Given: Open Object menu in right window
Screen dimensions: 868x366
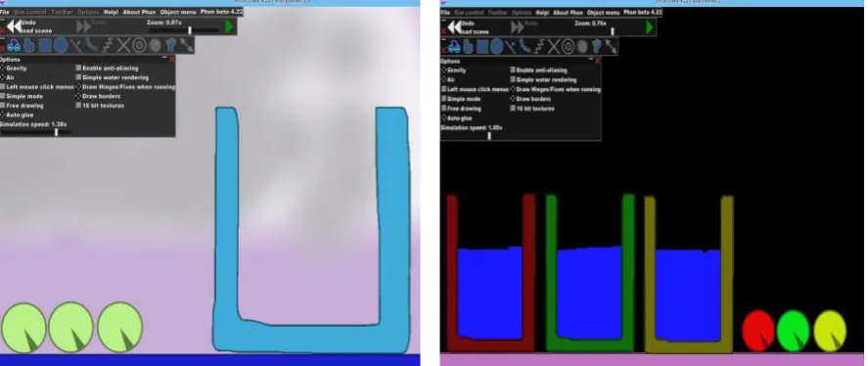Looking at the screenshot, I should coord(603,12).
